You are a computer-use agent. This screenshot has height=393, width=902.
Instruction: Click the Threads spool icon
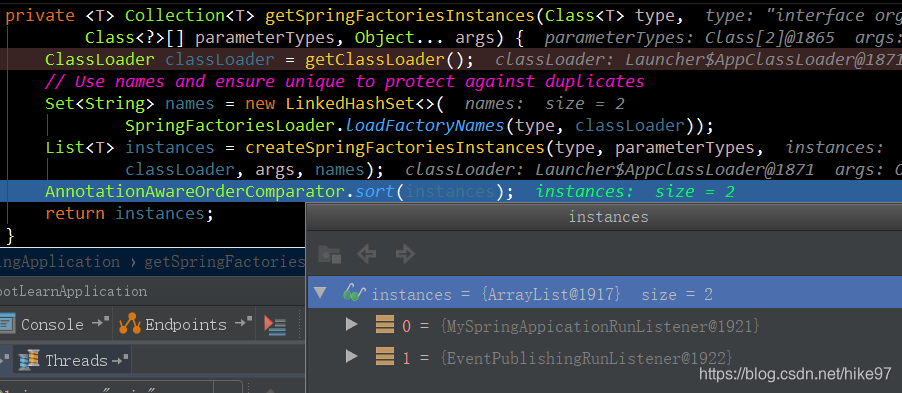coord(29,360)
